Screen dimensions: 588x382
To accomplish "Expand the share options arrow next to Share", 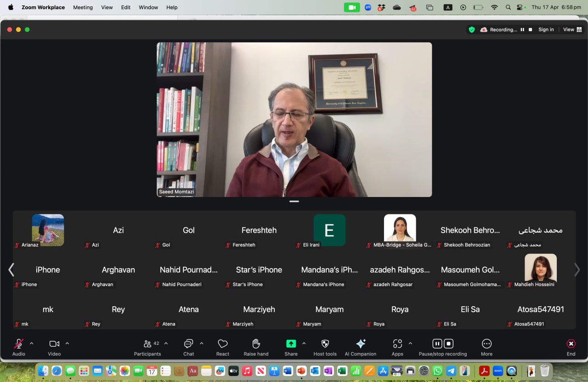I will (x=304, y=343).
